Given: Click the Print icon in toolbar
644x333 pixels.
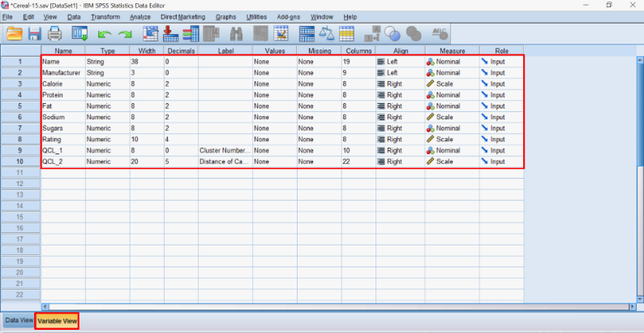Looking at the screenshot, I should click(54, 33).
